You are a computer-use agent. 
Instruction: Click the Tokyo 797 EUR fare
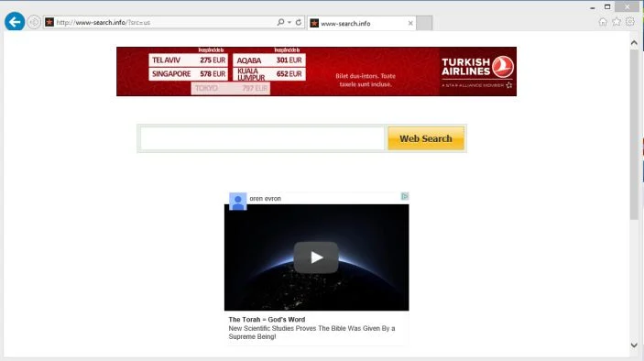pyautogui.click(x=231, y=88)
